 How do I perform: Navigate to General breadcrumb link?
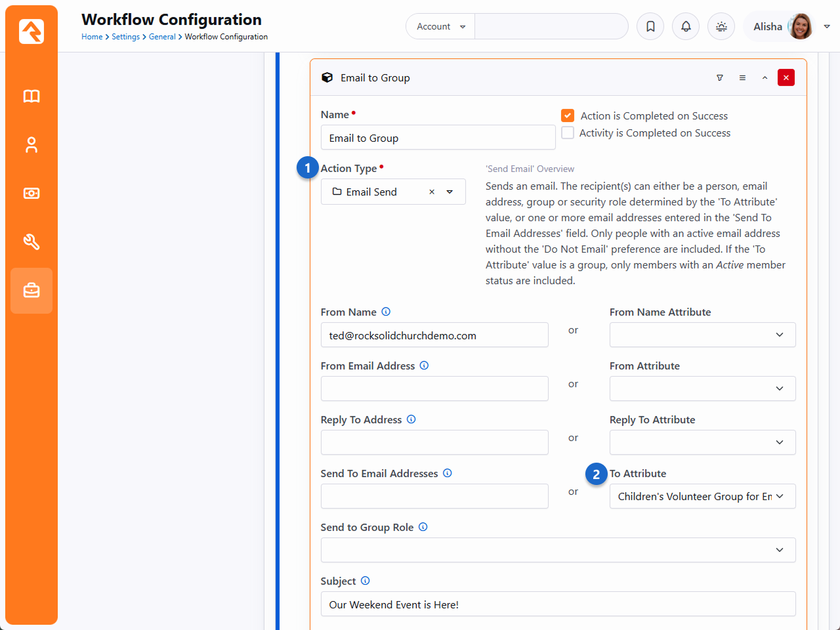(x=162, y=37)
